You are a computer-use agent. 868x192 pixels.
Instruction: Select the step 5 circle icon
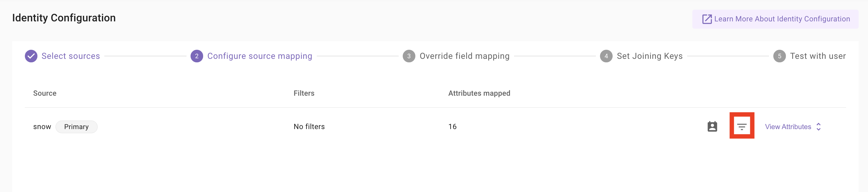click(779, 56)
